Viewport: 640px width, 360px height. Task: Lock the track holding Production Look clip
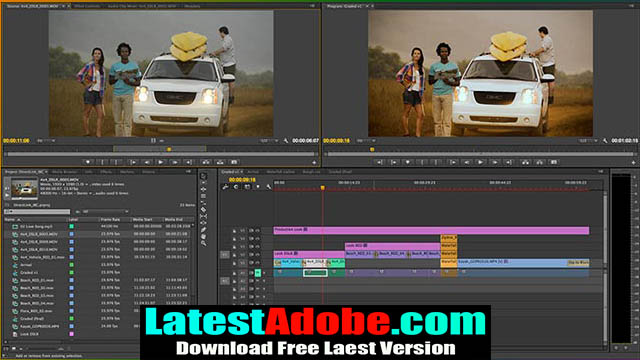coord(234,231)
